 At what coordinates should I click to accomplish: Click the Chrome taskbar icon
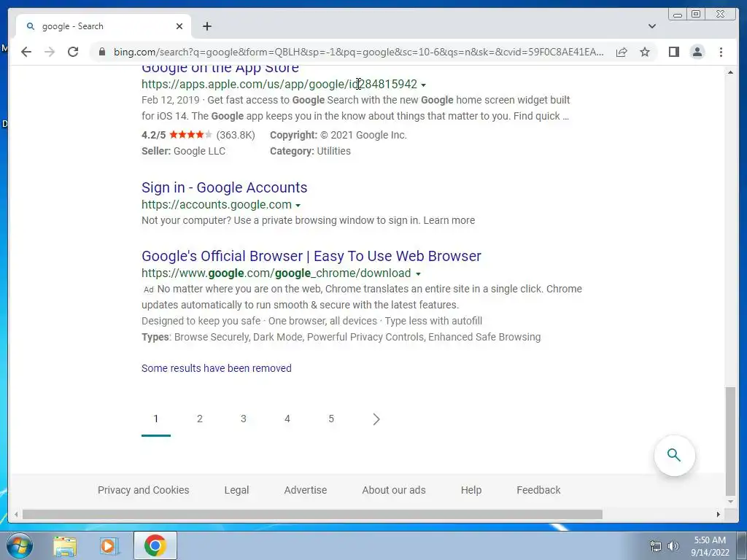click(x=155, y=545)
